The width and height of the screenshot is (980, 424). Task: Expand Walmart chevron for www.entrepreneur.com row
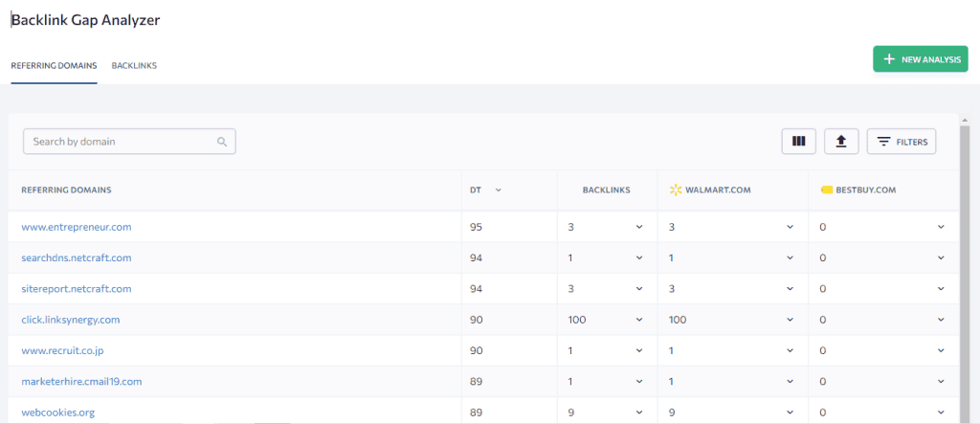[x=790, y=227]
